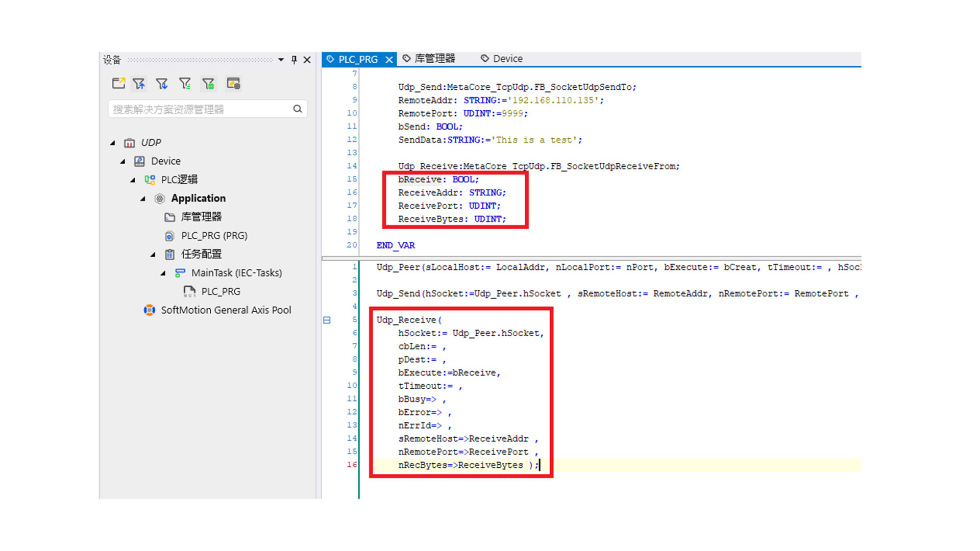Select the Application tree item
Image resolution: width=980 pixels, height=551 pixels.
tap(198, 198)
